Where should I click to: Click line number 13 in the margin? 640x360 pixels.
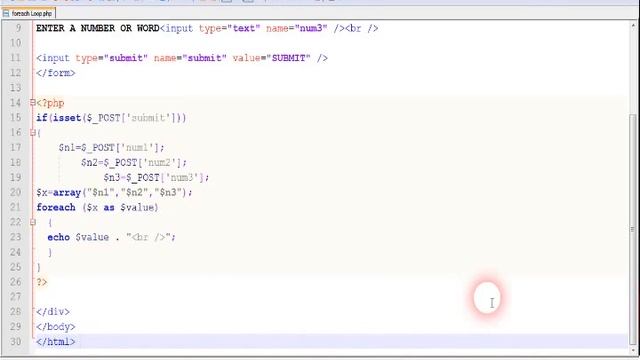tap(16, 88)
